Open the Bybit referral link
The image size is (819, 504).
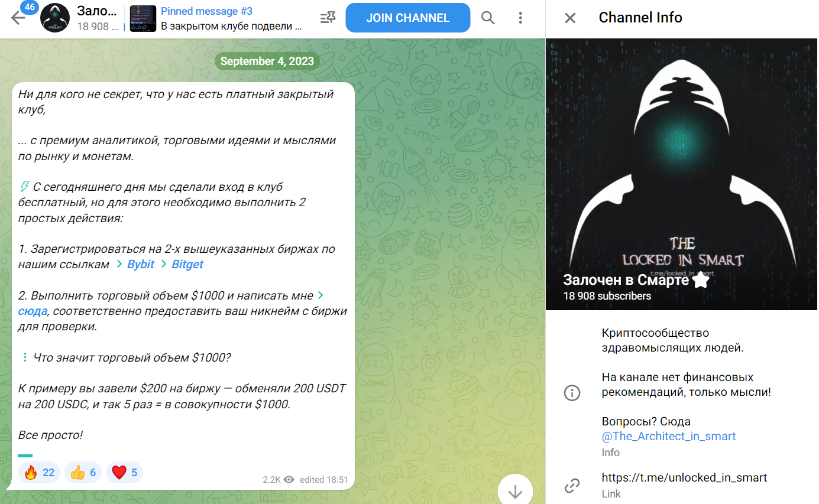(x=141, y=264)
